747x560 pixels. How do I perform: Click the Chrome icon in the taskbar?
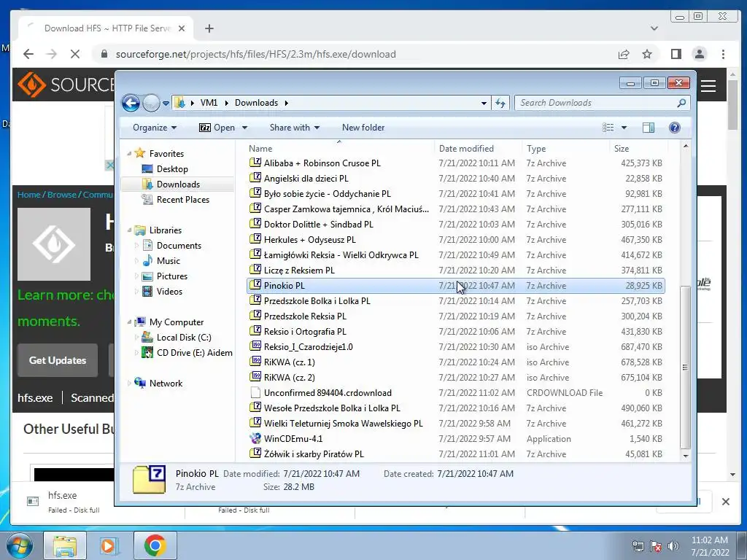(155, 545)
